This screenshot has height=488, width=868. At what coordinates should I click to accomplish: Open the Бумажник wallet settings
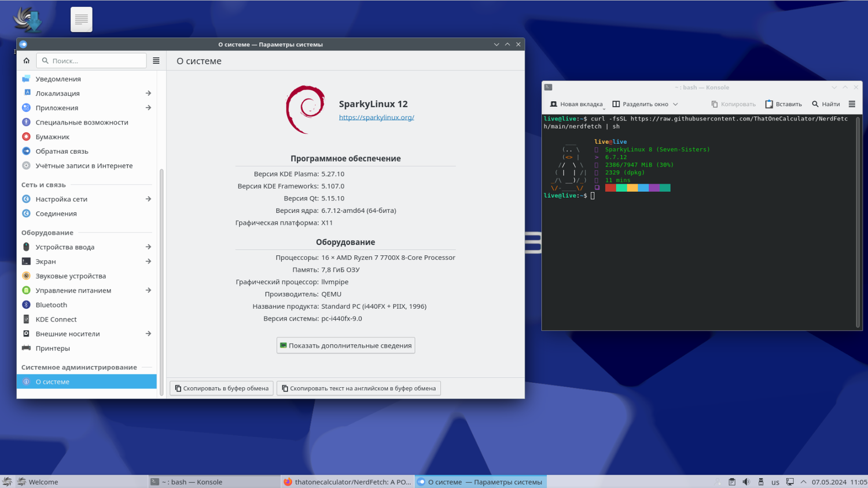[x=87, y=136]
